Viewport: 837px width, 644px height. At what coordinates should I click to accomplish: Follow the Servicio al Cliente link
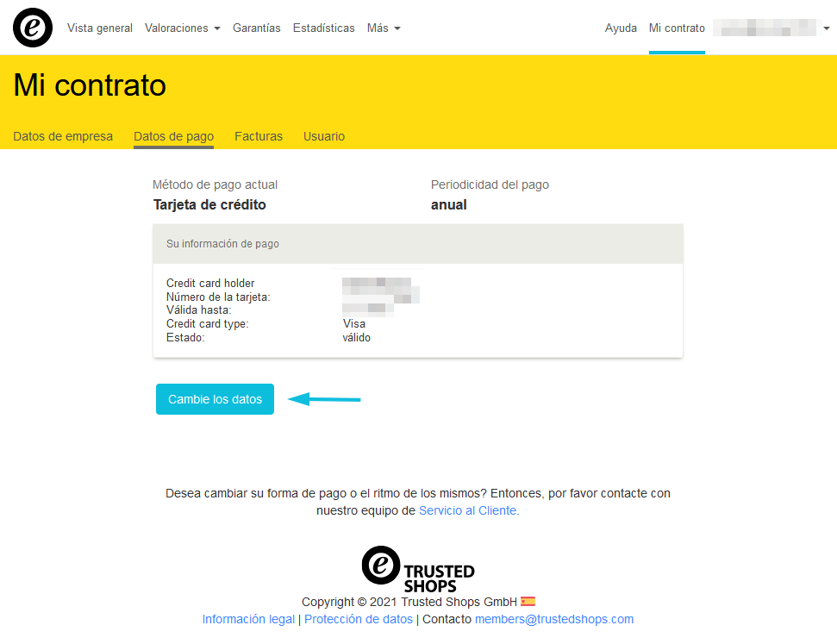point(467,510)
